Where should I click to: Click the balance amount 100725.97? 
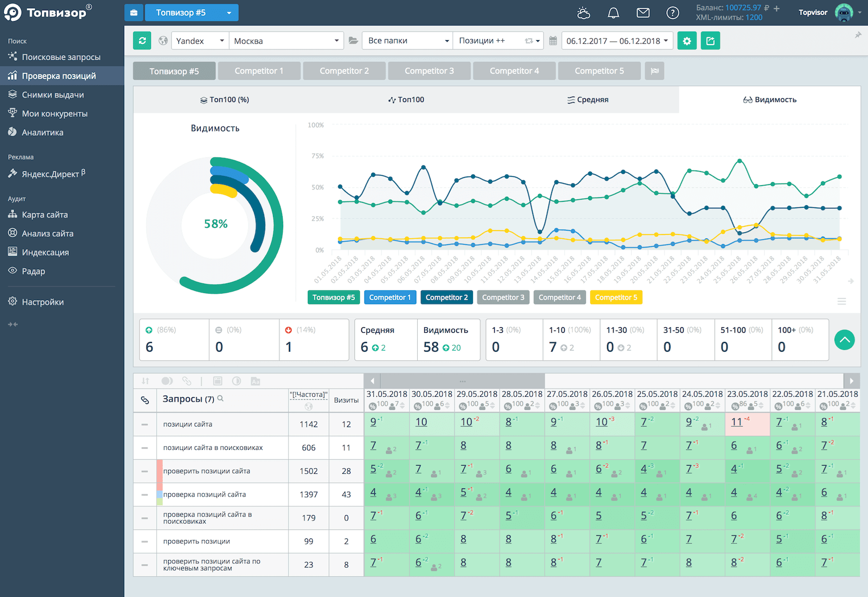743,8
